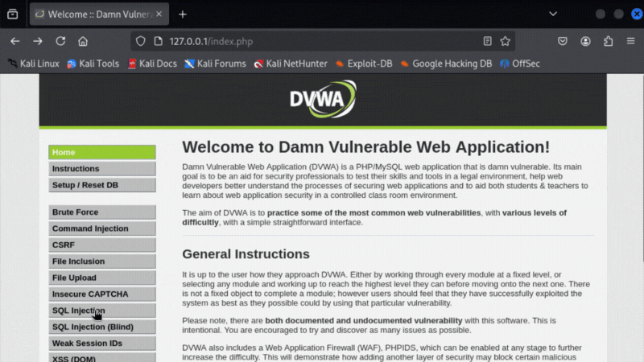Click the Welcome to Damn Vulnerable heading

click(365, 147)
